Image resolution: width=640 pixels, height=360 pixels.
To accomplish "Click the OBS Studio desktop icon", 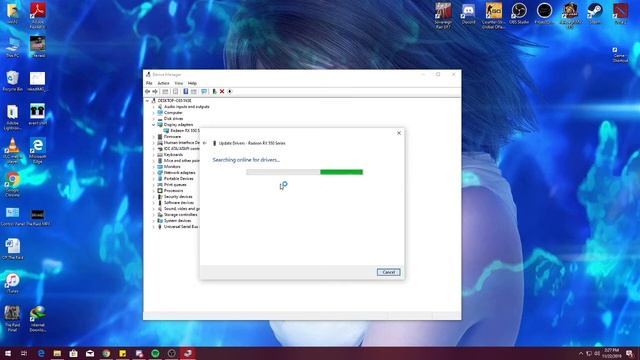I will coord(519,13).
